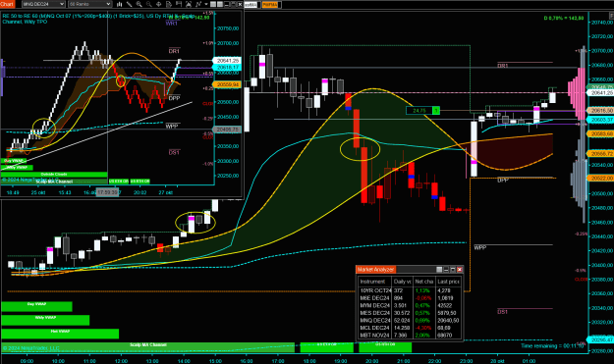
Task: Select the white chart tab next to the toolbar
Action: pos(251,5)
